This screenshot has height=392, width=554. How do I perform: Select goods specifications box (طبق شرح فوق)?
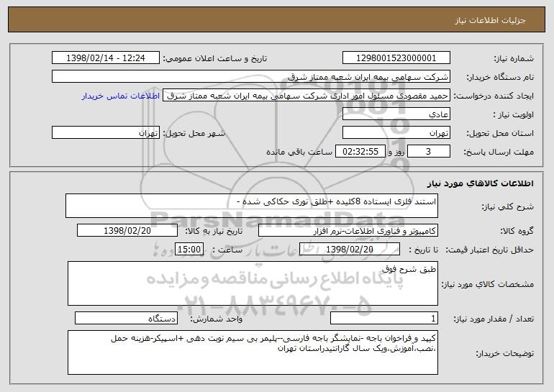(x=253, y=283)
